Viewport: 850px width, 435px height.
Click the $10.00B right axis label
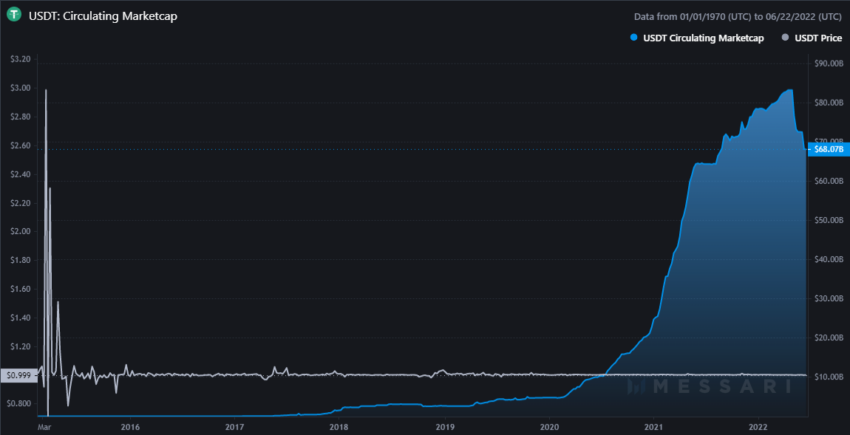(x=829, y=376)
